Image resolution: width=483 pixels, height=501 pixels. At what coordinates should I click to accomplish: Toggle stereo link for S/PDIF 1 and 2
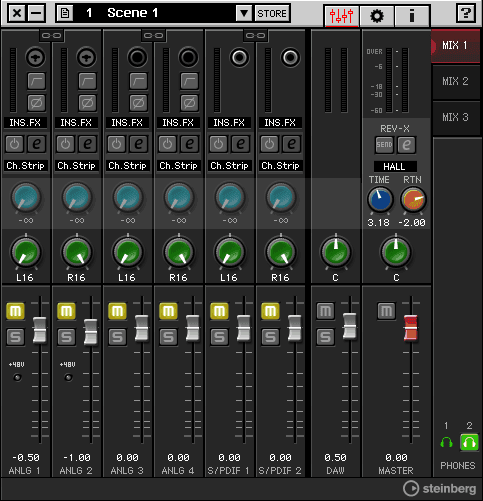255,35
